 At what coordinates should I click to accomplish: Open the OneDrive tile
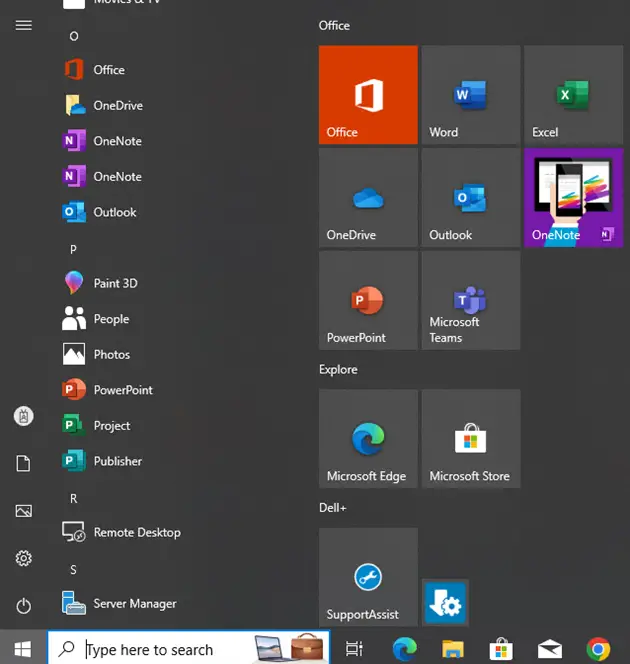368,198
